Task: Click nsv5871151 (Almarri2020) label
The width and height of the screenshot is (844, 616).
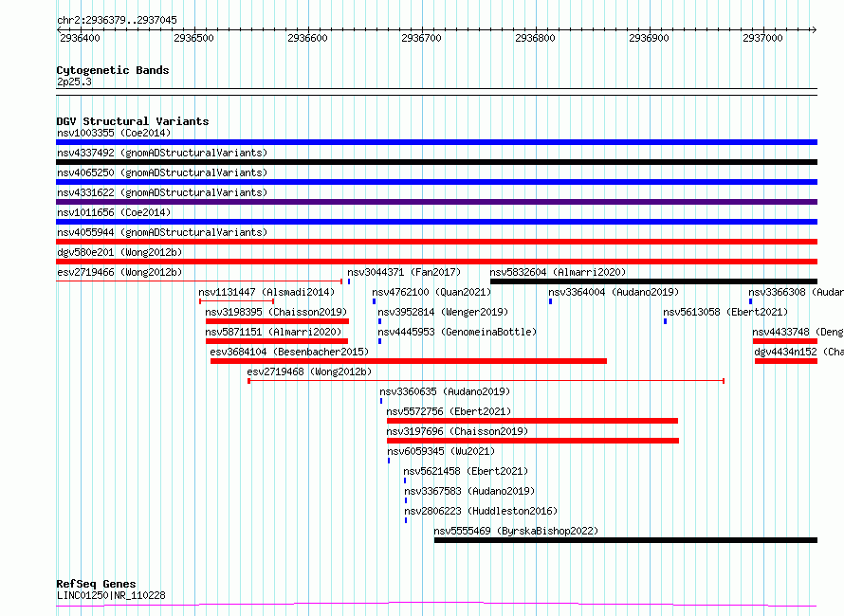Action: [x=273, y=332]
